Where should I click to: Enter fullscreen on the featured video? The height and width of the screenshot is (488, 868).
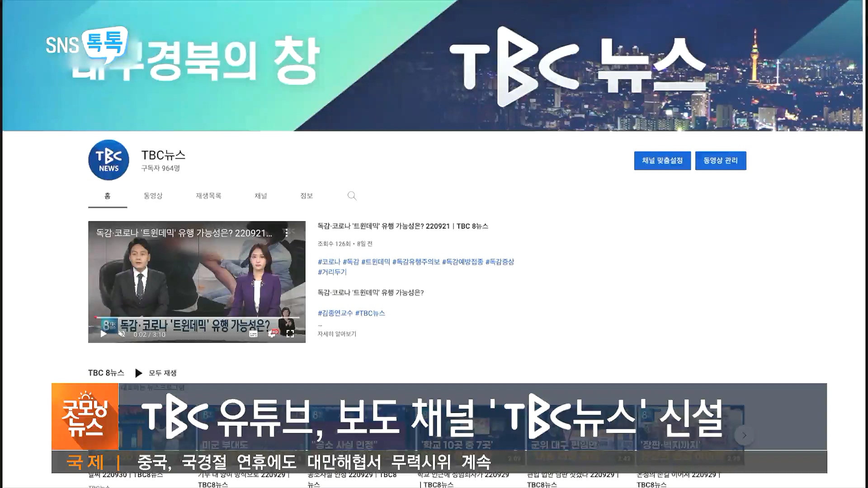290,334
